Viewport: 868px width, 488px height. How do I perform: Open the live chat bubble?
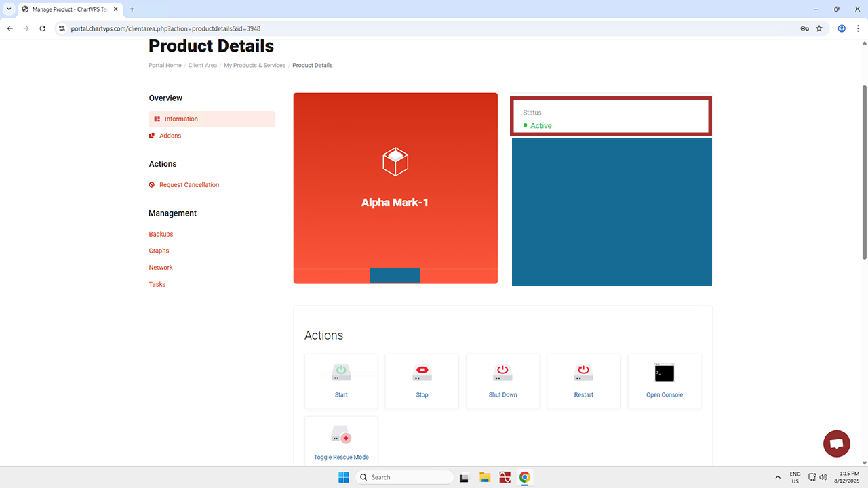pyautogui.click(x=836, y=444)
